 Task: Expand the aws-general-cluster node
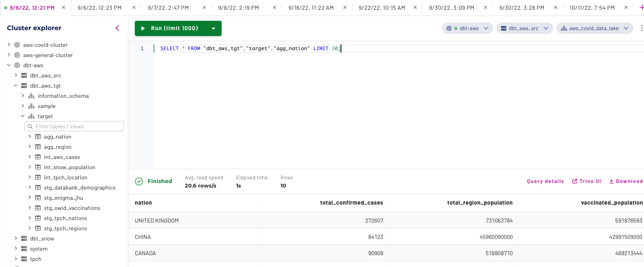(9, 55)
